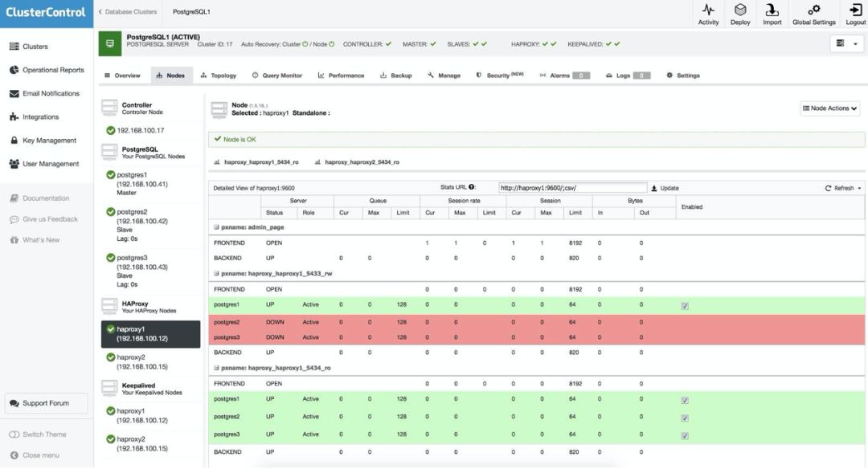Toggle Node auto recovery power icon
Screen dimensions: 868x469
pos(332,44)
